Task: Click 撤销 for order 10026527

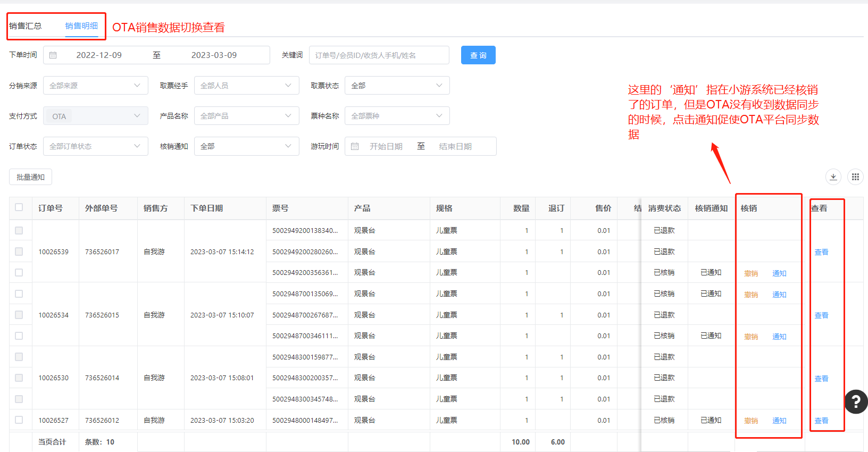Action: [x=750, y=421]
